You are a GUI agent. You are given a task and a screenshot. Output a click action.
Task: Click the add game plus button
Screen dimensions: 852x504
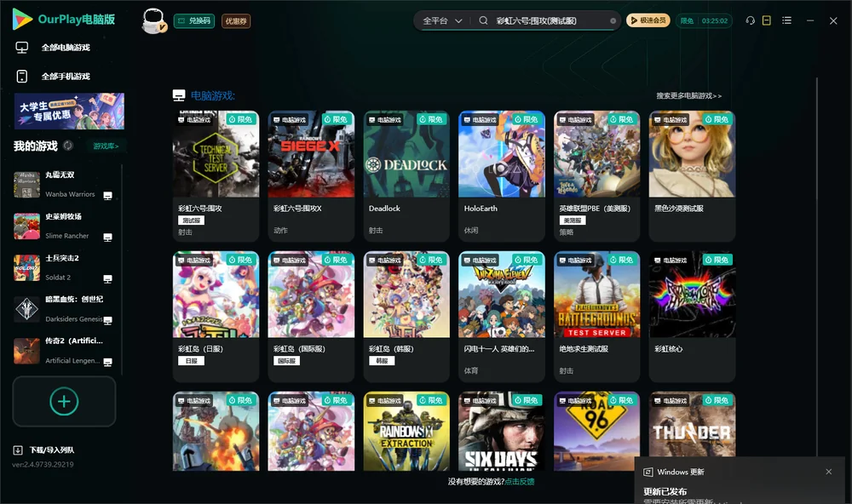[x=64, y=401]
